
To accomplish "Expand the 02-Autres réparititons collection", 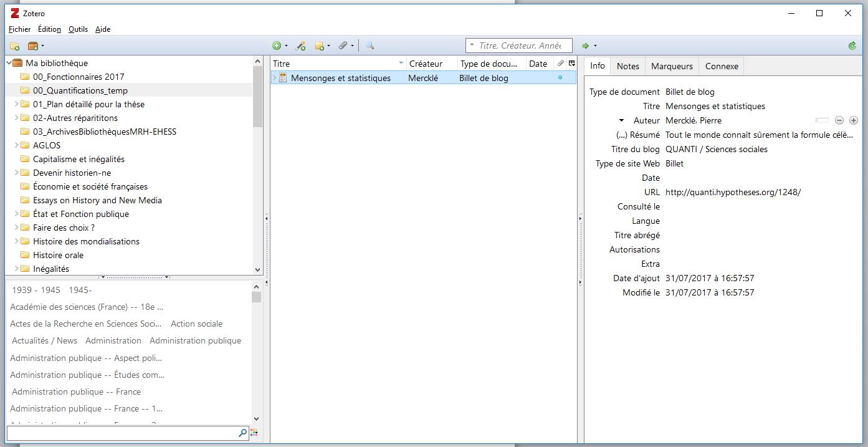I will pyautogui.click(x=17, y=118).
